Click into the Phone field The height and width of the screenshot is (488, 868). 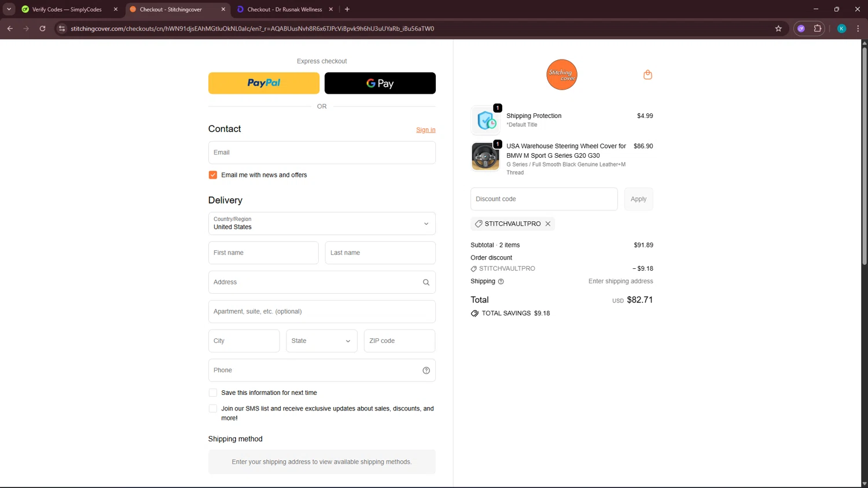coord(322,371)
